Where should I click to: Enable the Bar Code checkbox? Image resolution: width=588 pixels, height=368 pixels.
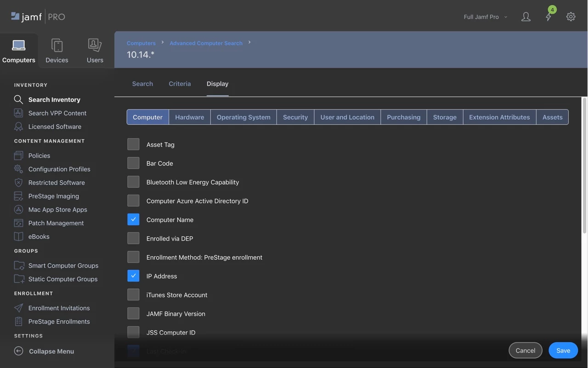[133, 163]
